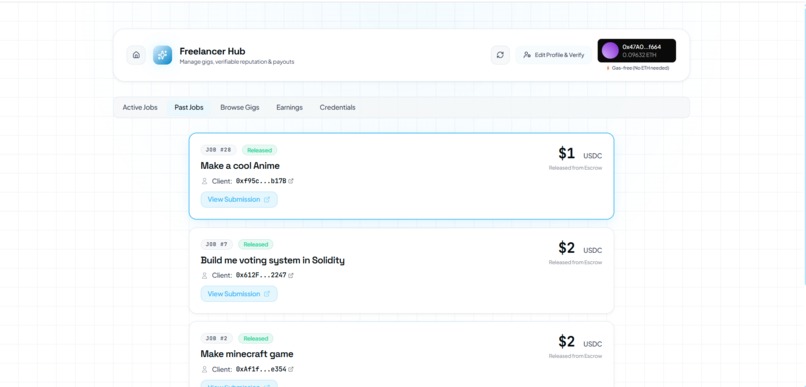
Task: View Submission for Make a cool Anime
Action: point(239,199)
